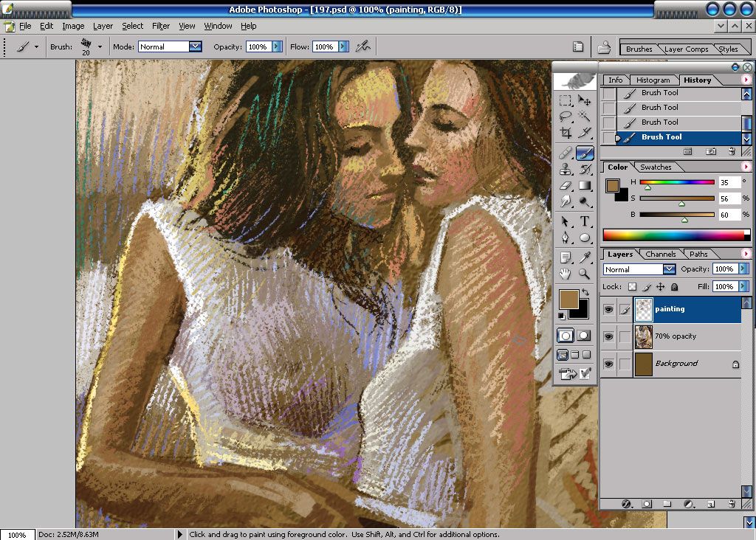The height and width of the screenshot is (540, 756).
Task: Open the brush Opacity slider arrow
Action: click(x=277, y=46)
